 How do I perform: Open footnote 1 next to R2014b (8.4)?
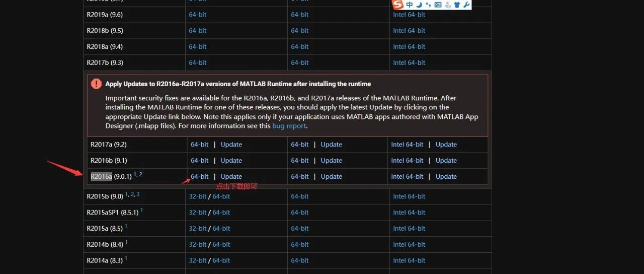(126, 243)
